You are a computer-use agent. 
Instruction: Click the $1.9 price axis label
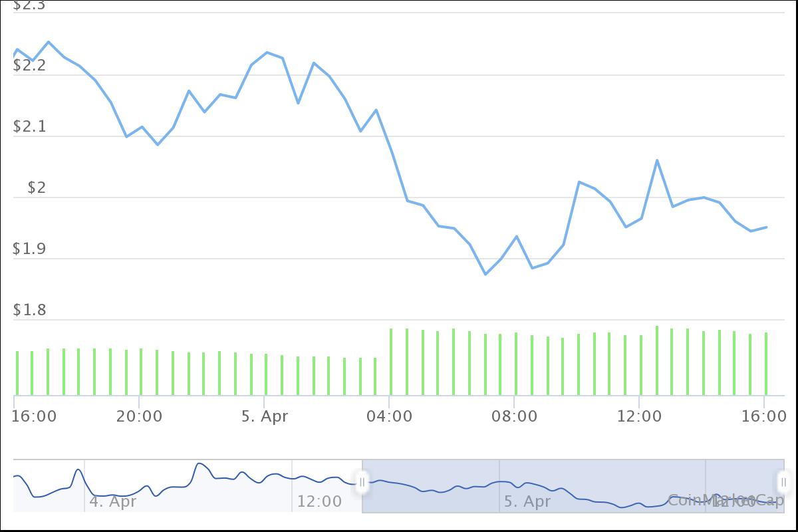pyautogui.click(x=29, y=249)
